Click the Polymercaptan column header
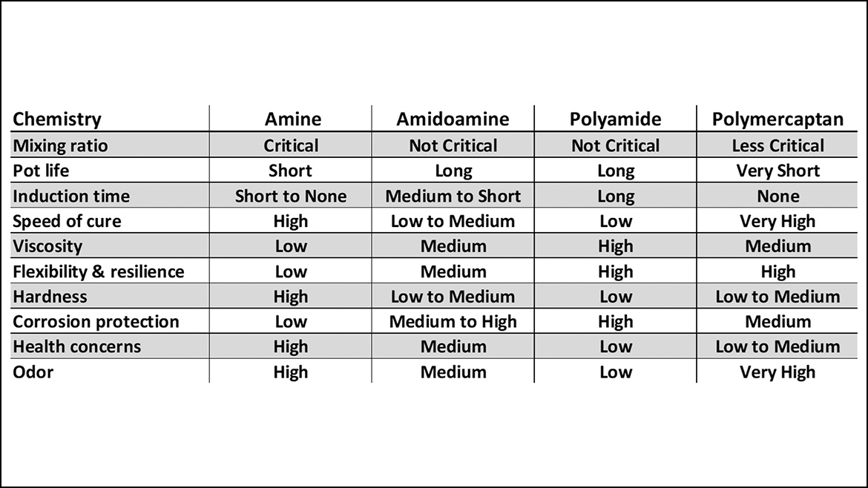 coord(777,119)
